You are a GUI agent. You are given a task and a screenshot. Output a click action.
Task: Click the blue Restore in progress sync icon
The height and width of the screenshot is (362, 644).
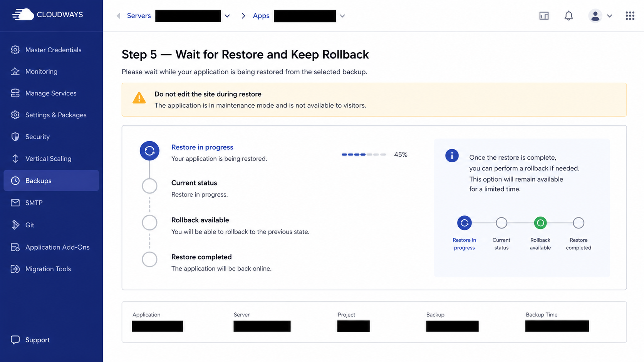(149, 150)
